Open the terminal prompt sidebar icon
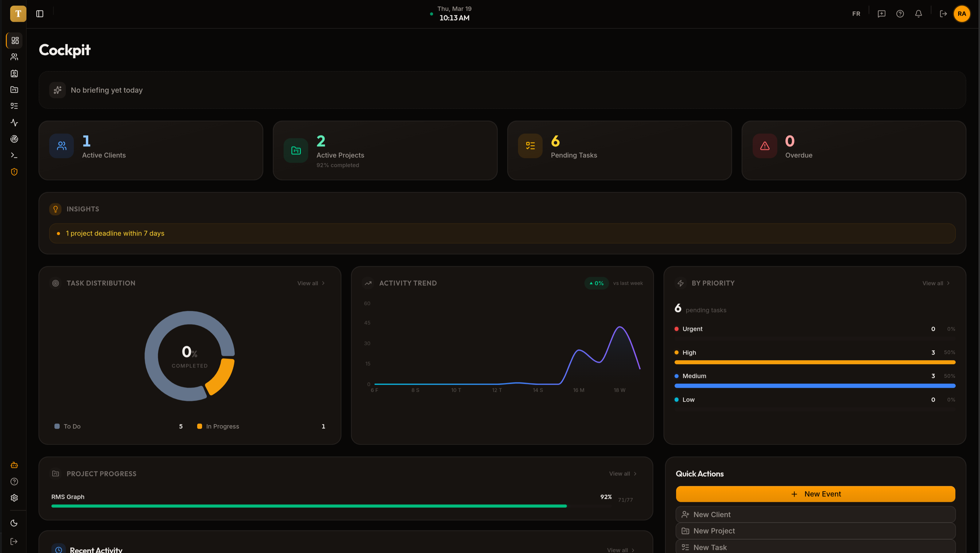Viewport: 980px width, 553px height. (14, 155)
